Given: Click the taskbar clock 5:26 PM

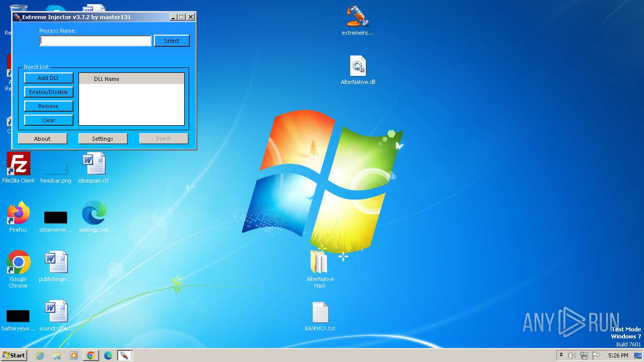Looking at the screenshot, I should click(618, 355).
